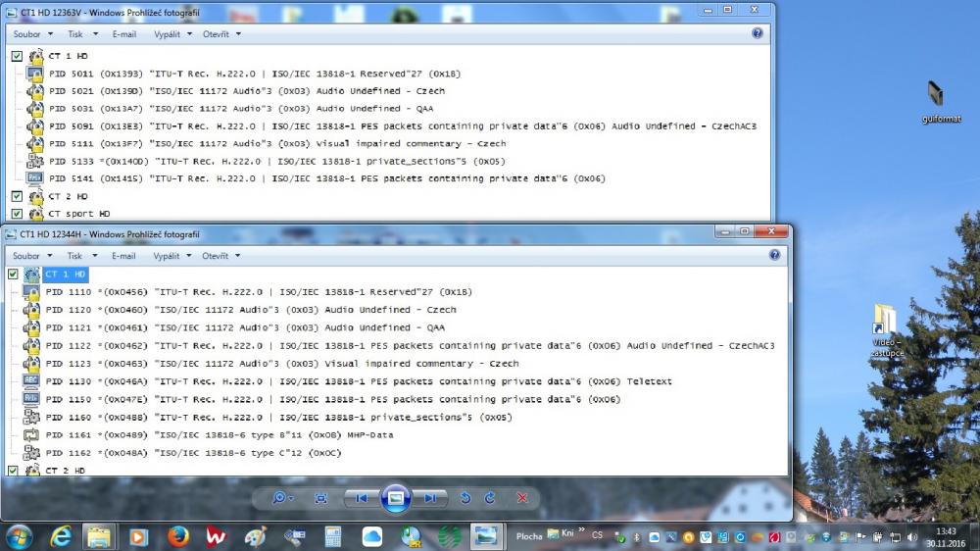The width and height of the screenshot is (980, 551).
Task: Toggle CT 2 HD checkbox in 12363V window
Action: click(17, 196)
